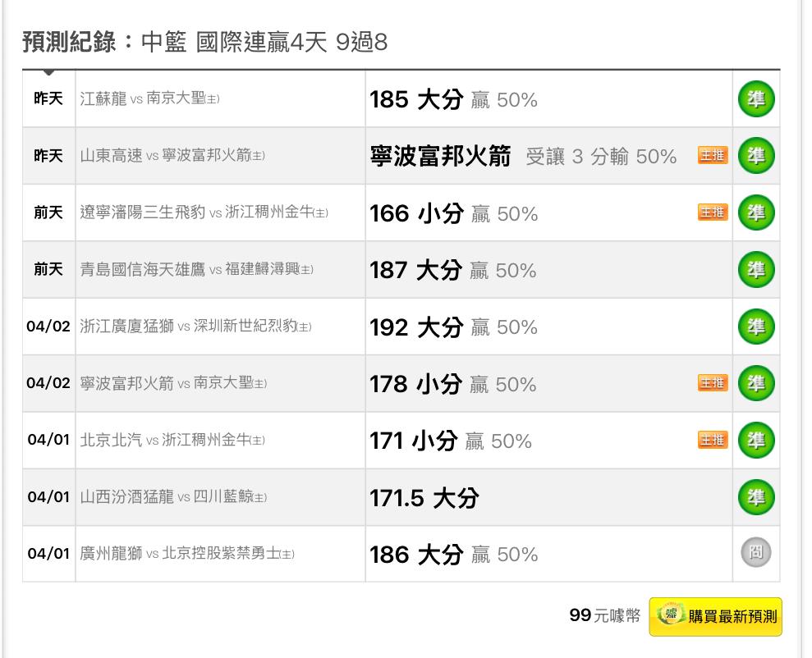Click gray 問 icon for 廣州龍獅 match

[756, 554]
